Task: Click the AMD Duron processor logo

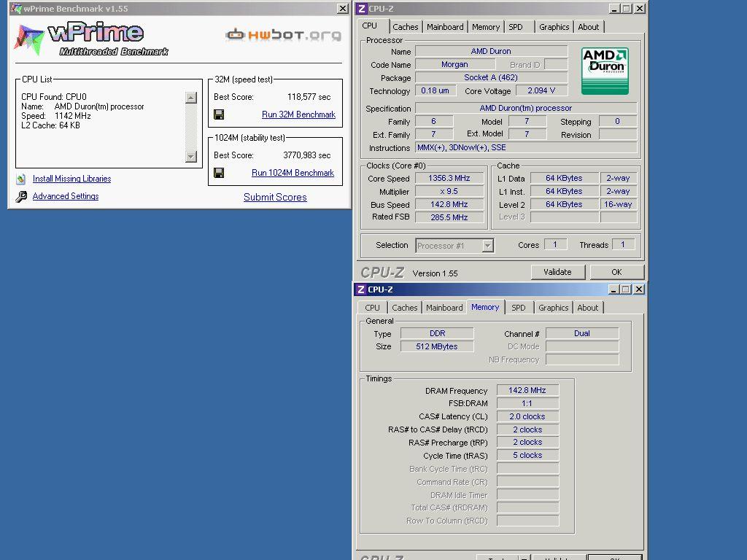Action: pyautogui.click(x=605, y=71)
